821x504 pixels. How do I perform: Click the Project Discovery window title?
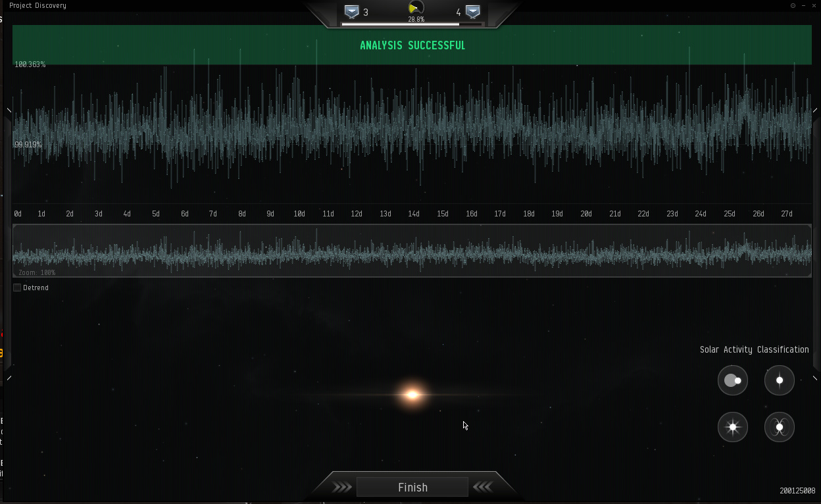pos(37,5)
